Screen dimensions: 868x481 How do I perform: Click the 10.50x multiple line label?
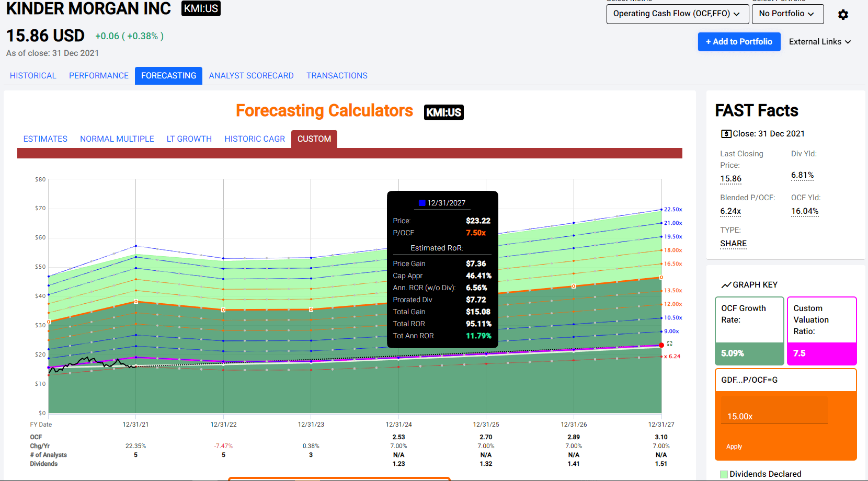(673, 318)
